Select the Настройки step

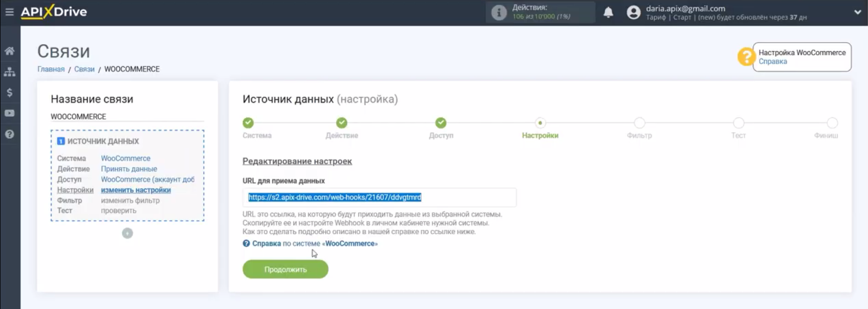pyautogui.click(x=540, y=123)
